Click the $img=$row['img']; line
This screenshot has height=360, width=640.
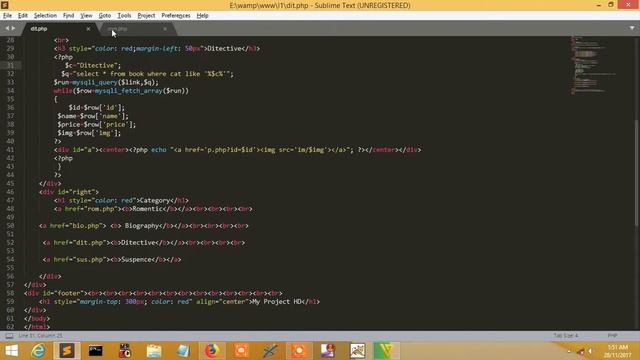point(89,133)
